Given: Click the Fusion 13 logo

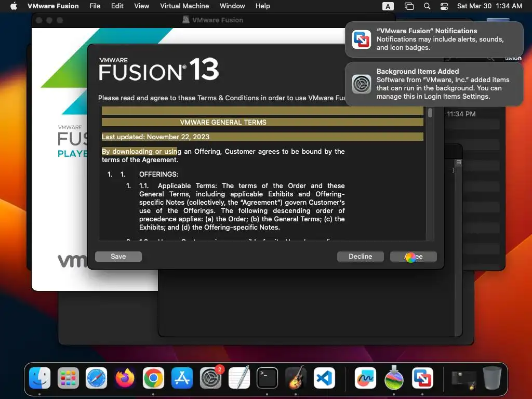Looking at the screenshot, I should (158, 69).
